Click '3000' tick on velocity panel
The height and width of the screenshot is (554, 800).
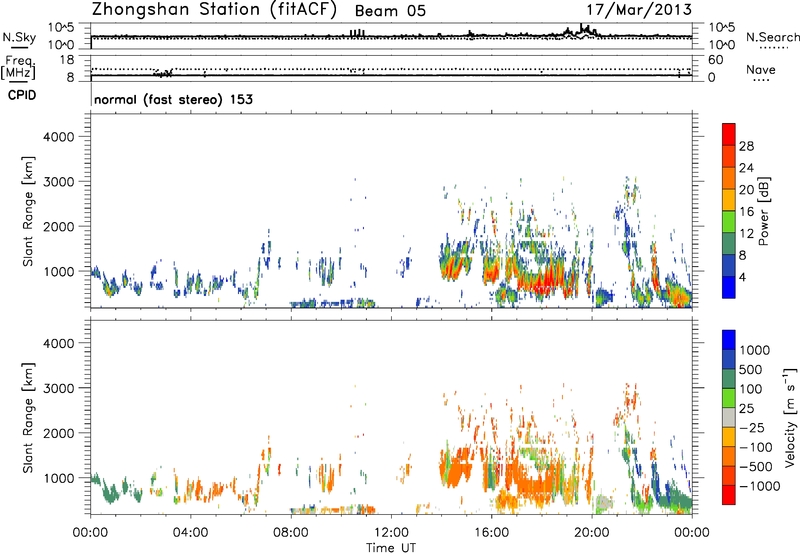[x=58, y=388]
